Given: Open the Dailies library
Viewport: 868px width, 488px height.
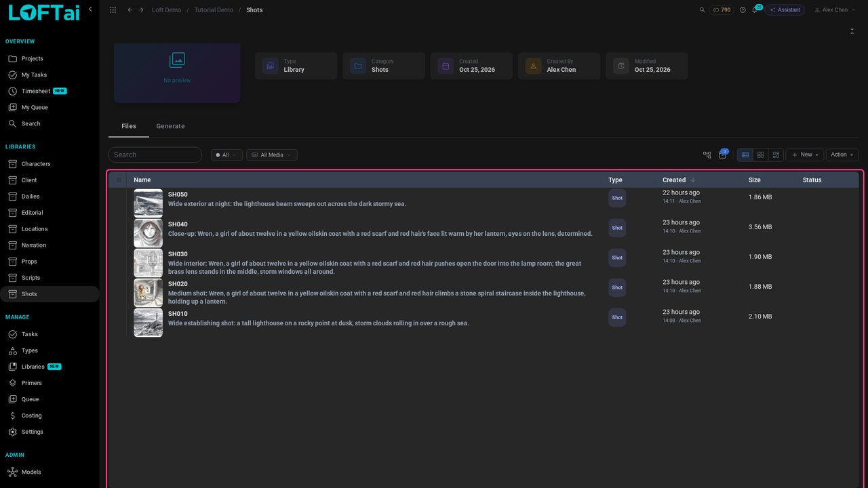Looking at the screenshot, I should click(x=50, y=197).
